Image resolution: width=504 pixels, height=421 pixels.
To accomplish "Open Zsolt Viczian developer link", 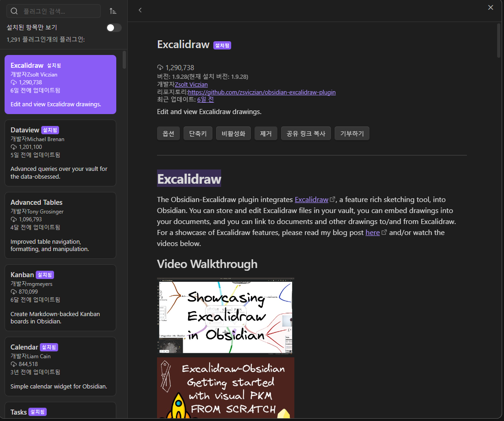I will point(191,85).
